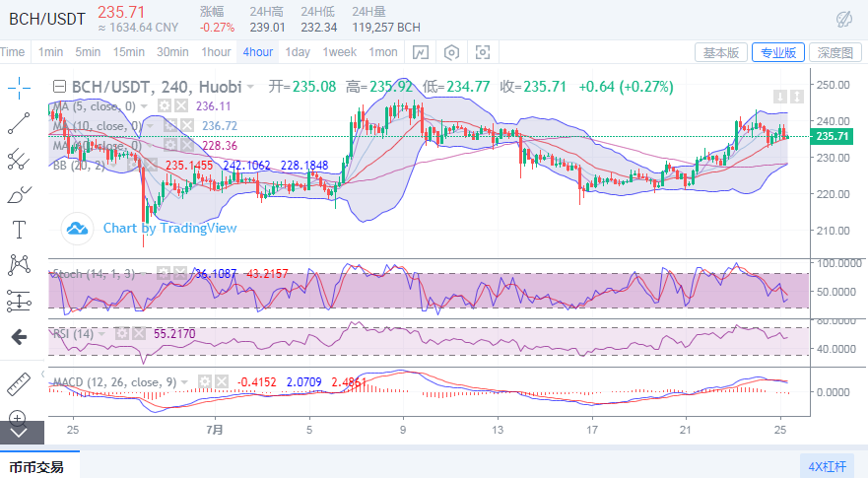
Task: Open the 深度图 depth chart
Action: 835,52
